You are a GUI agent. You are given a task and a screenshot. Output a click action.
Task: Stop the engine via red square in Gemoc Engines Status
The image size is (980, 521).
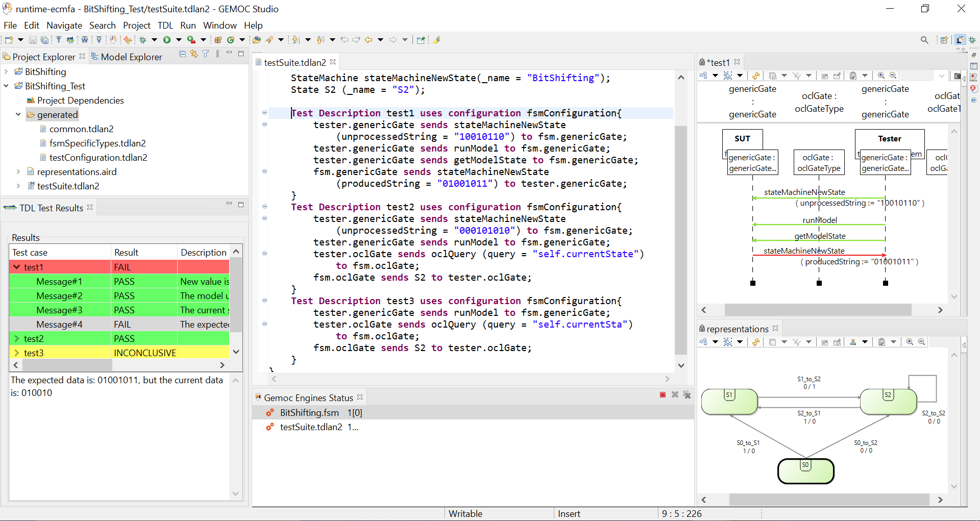[663, 394]
